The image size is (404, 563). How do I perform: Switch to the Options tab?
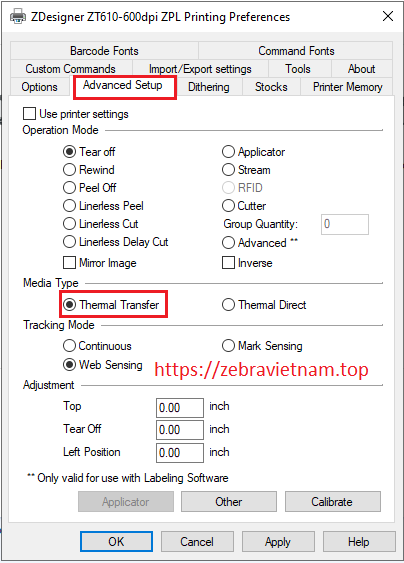40,87
